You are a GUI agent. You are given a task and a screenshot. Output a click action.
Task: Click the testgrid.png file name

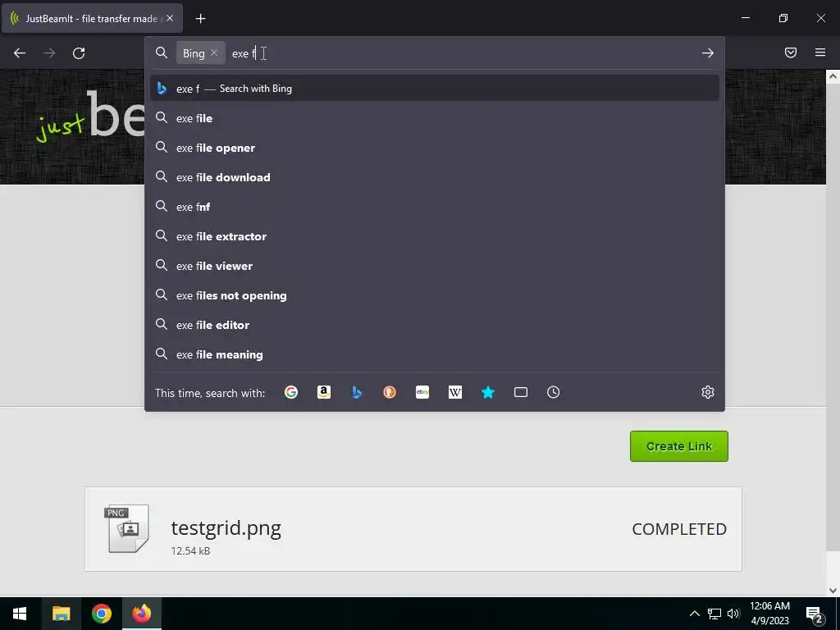pos(226,527)
